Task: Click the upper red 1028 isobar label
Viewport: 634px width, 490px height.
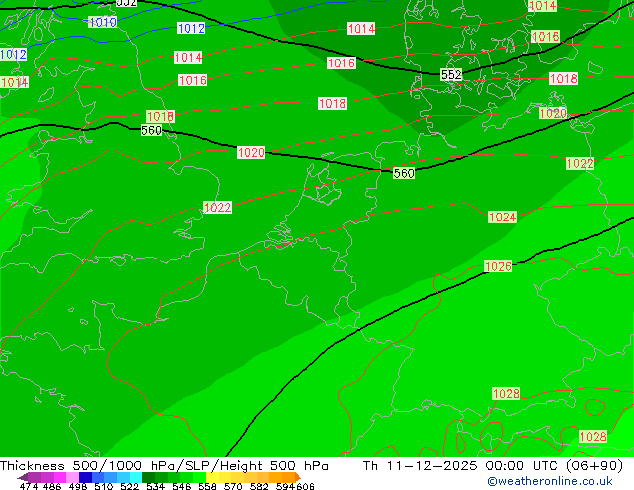Action: pos(506,393)
